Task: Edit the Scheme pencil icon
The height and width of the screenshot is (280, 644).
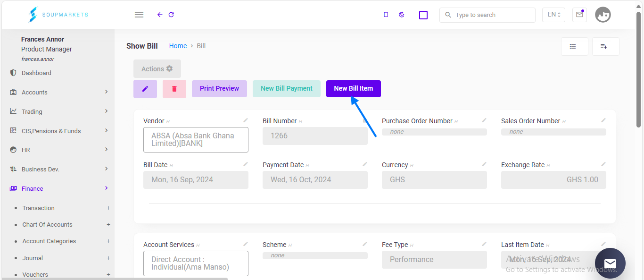Action: tap(365, 244)
